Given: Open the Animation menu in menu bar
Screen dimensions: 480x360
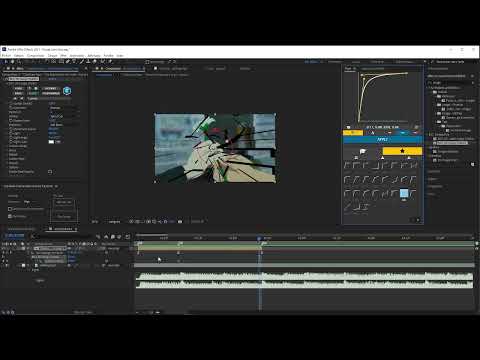Looking at the screenshot, I should [77, 56].
